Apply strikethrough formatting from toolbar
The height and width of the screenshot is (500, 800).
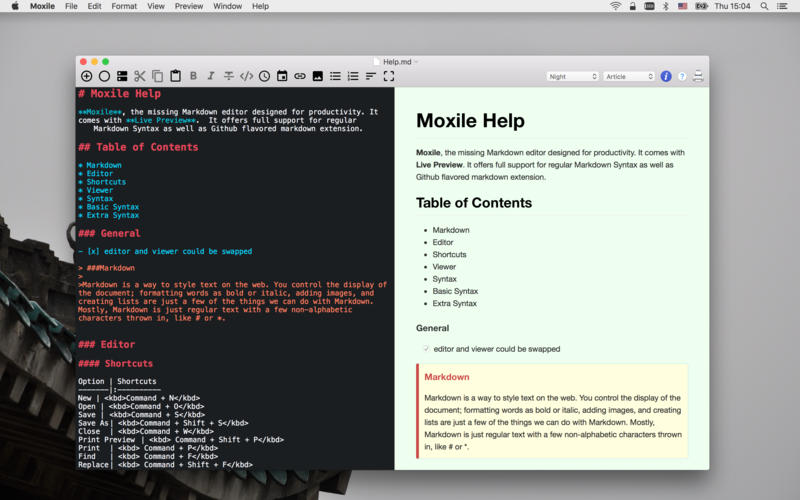229,76
